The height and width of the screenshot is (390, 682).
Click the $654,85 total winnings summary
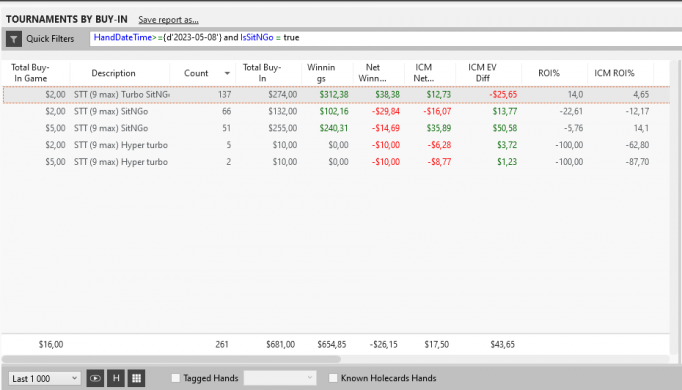click(x=331, y=344)
